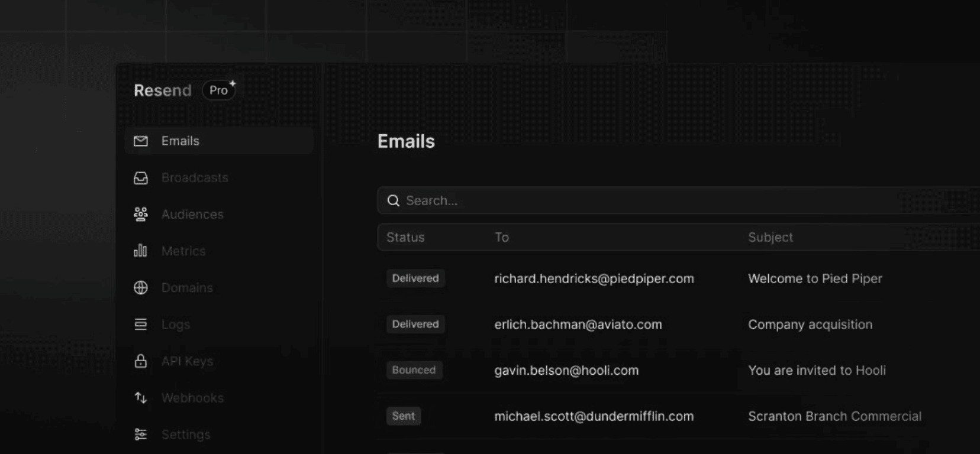Click the Audiences people icon
Viewport: 980px width, 454px height.
[x=141, y=214]
